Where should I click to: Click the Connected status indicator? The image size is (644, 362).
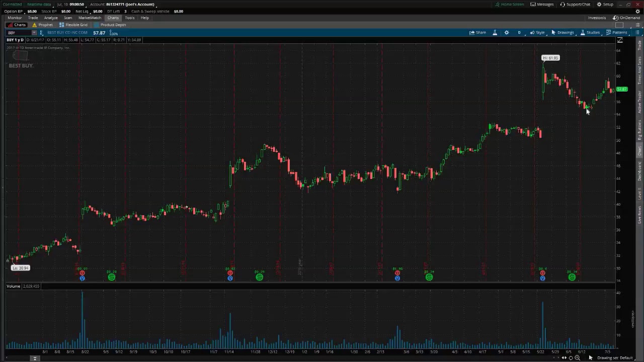coord(12,4)
